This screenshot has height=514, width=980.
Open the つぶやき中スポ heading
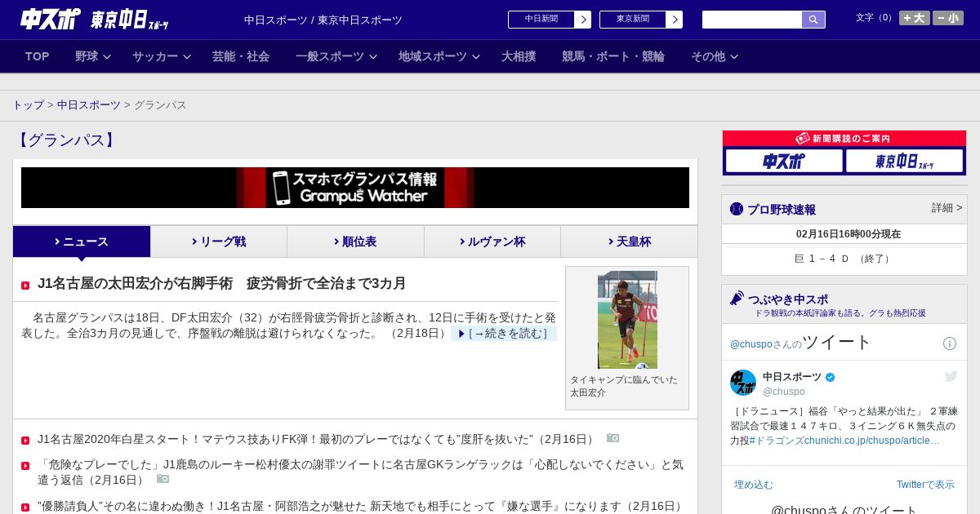click(x=788, y=299)
